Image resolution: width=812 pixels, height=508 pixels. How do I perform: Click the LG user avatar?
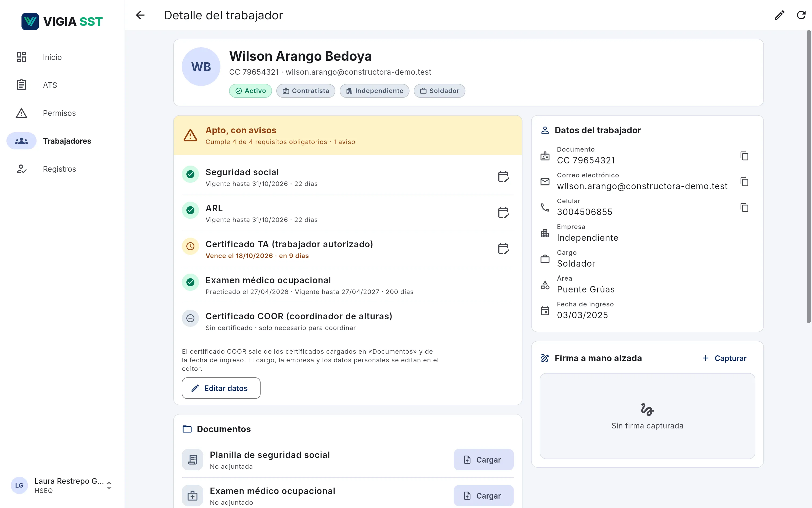pyautogui.click(x=19, y=485)
